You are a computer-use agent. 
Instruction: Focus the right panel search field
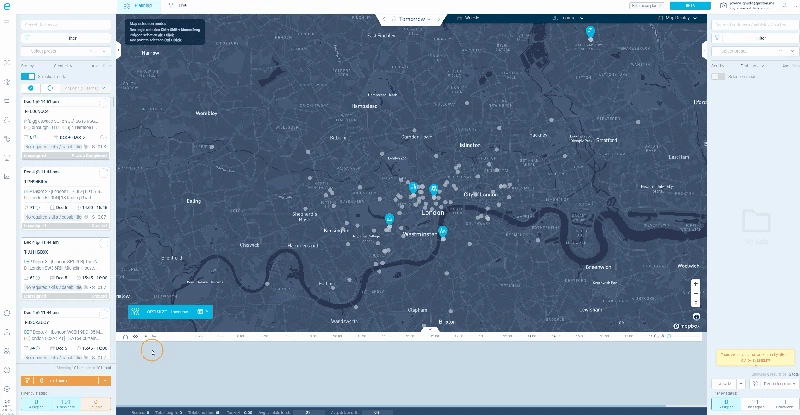coord(754,25)
